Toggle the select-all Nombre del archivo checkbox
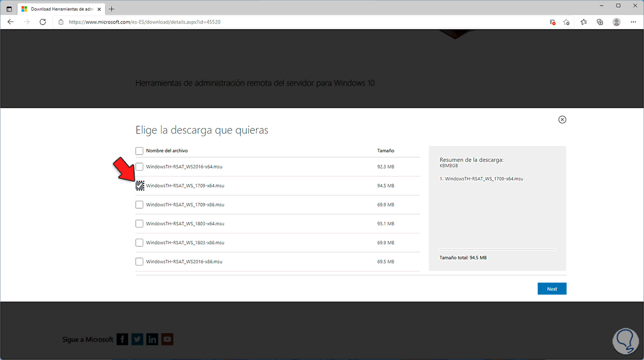644x360 pixels. coord(140,151)
